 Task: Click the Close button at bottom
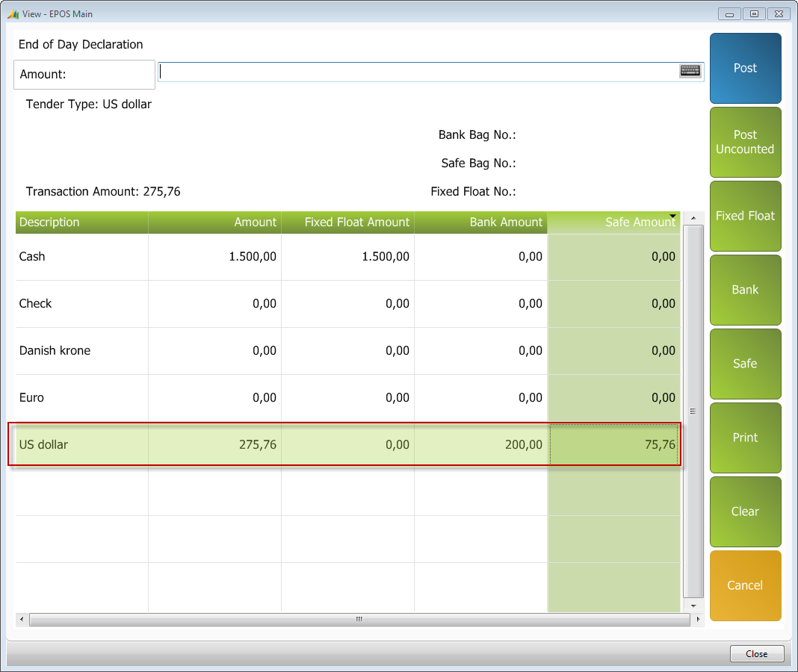[x=756, y=654]
